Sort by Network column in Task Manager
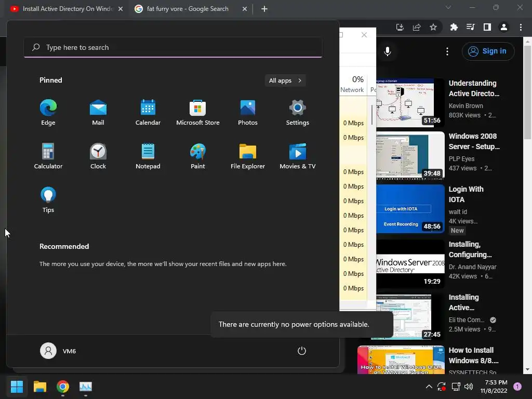The width and height of the screenshot is (532, 399). (x=353, y=84)
